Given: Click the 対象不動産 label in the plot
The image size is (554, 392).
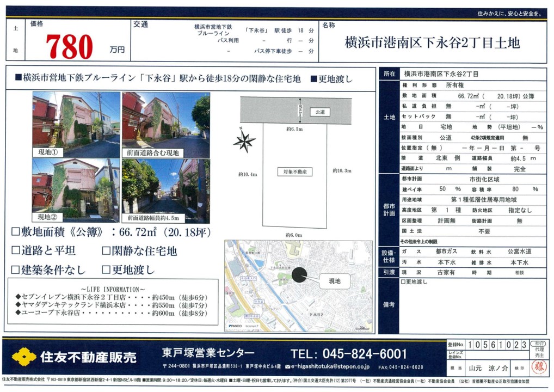Looking at the screenshot, I should pyautogui.click(x=294, y=172).
